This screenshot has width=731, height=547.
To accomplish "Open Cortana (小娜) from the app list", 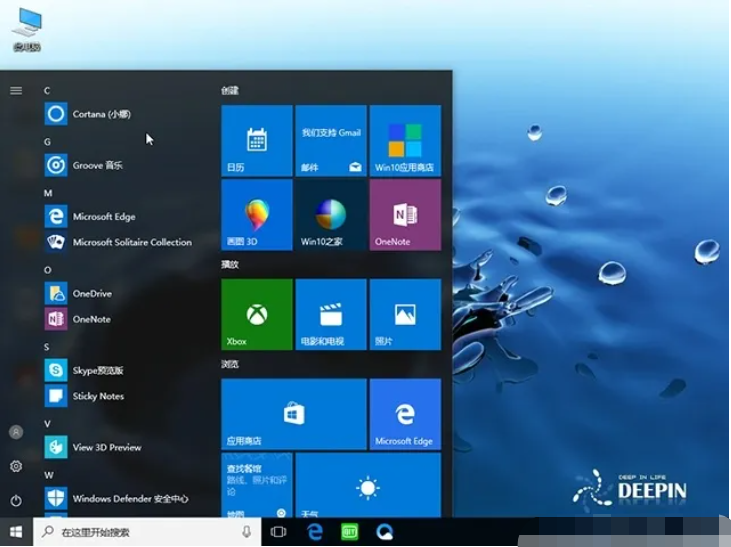I will (x=100, y=114).
